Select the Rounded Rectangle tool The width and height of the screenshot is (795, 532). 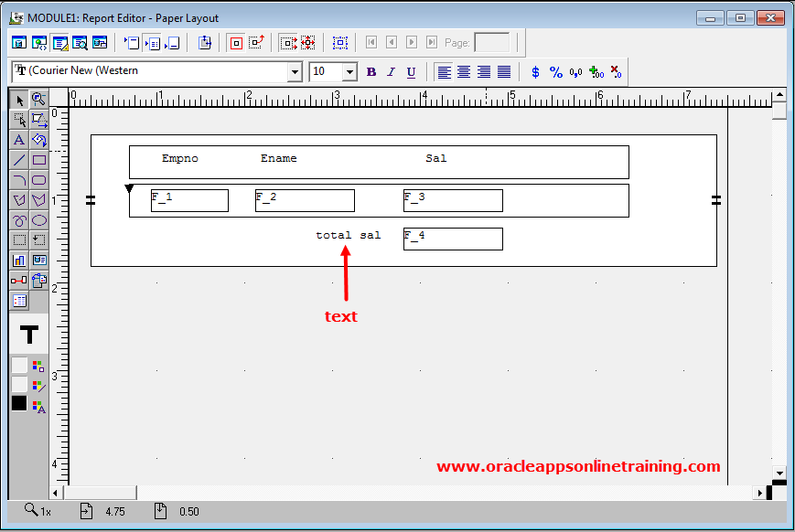[x=38, y=180]
